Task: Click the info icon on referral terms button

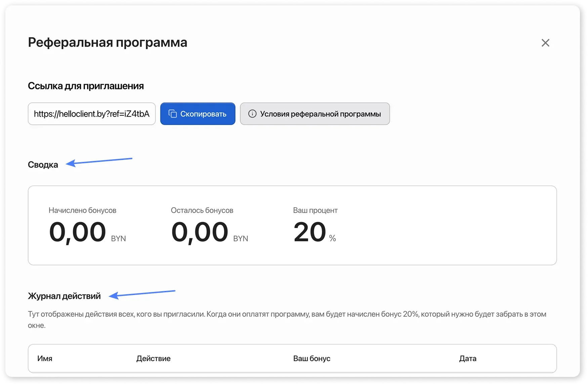Action: tap(253, 114)
